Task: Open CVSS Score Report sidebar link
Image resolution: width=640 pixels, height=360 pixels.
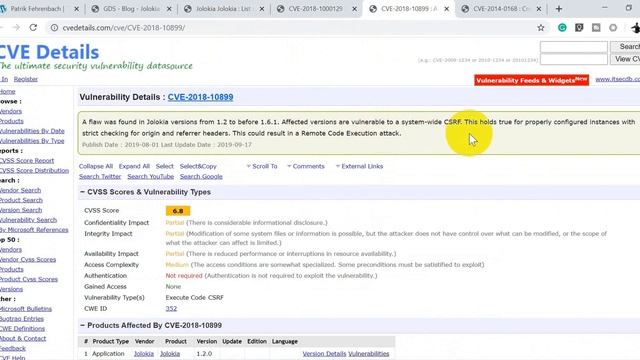Action: click(x=27, y=161)
